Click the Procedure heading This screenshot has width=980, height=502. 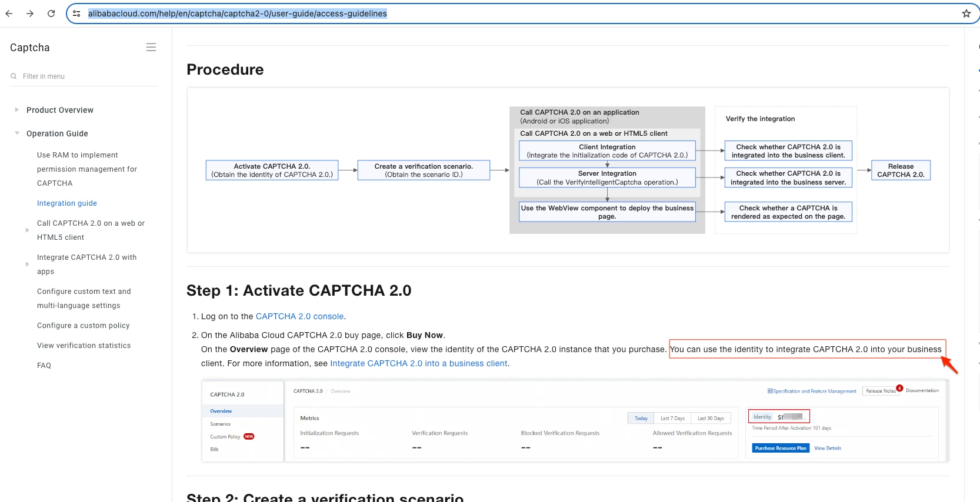[x=225, y=69]
